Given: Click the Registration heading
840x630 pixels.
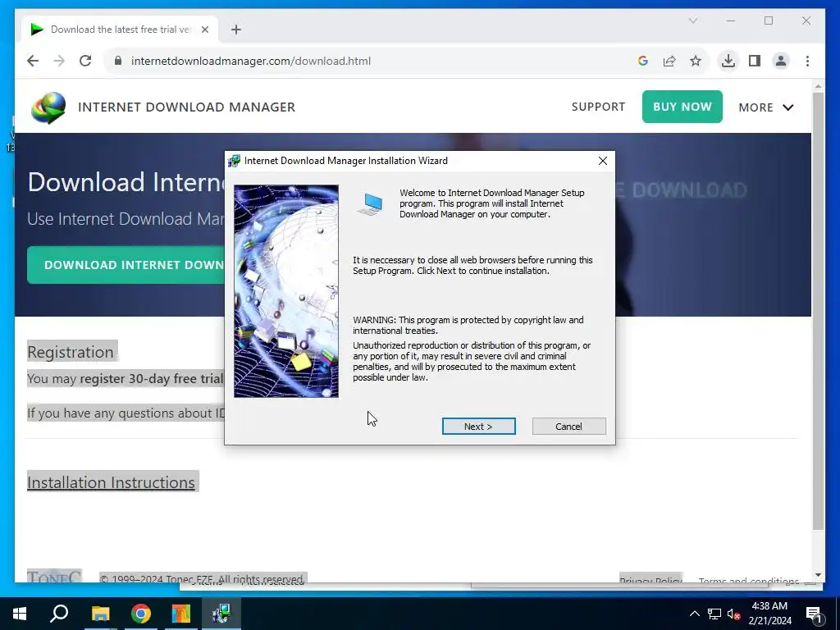Looking at the screenshot, I should coord(71,352).
